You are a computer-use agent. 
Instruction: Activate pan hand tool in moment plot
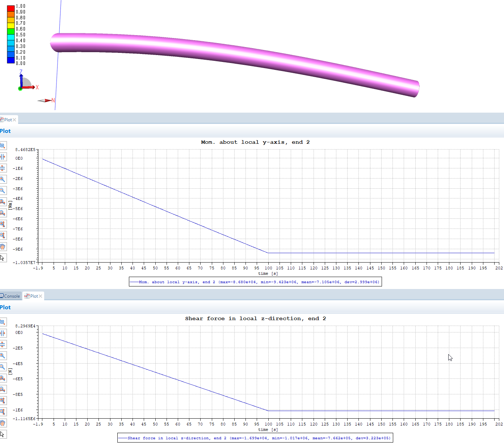(3, 247)
